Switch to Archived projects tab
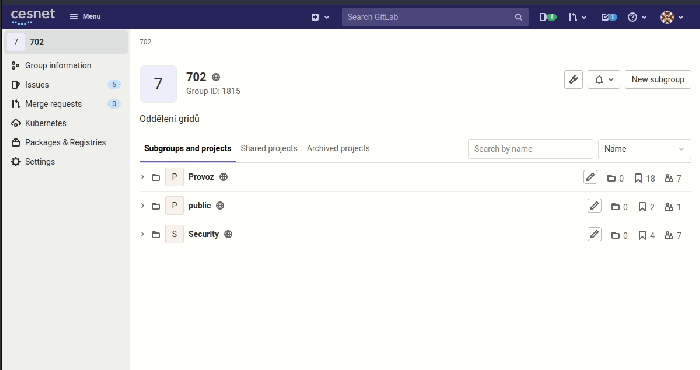This screenshot has width=700, height=370. [x=338, y=149]
